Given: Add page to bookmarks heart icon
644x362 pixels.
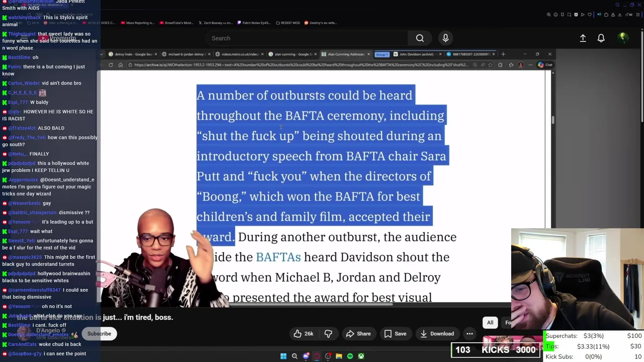Looking at the screenshot, I should pyautogui.click(x=590, y=15).
